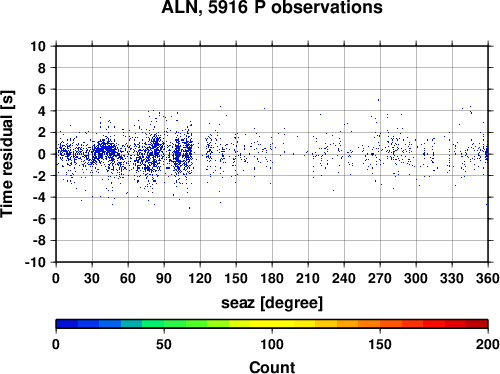The image size is (500, 374).
Task: Click the x-axis tick label 270
Action: [380, 278]
